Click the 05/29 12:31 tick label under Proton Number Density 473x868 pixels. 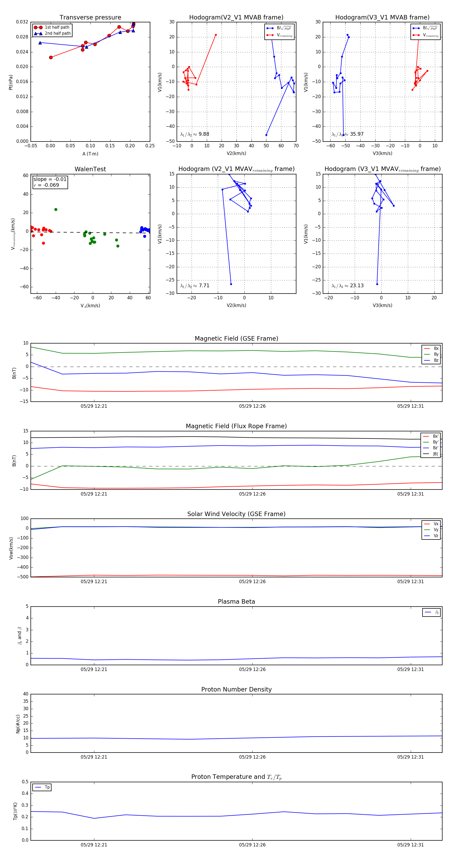coord(410,757)
